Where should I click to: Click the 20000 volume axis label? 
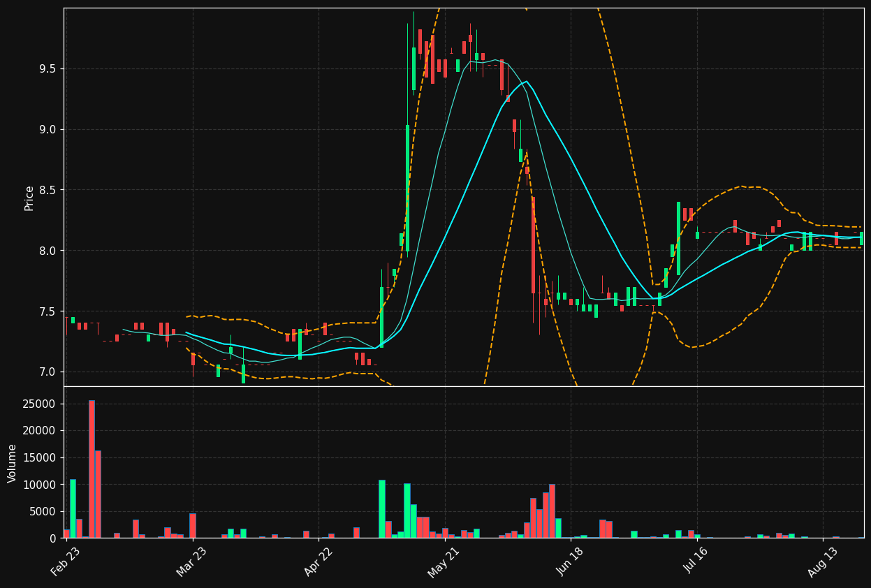(x=40, y=431)
